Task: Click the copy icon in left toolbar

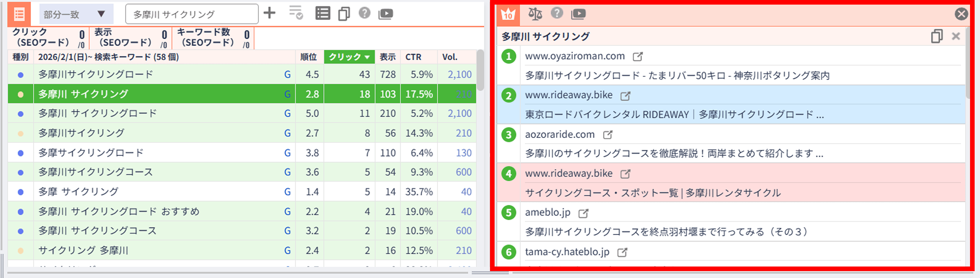Action: point(344,14)
